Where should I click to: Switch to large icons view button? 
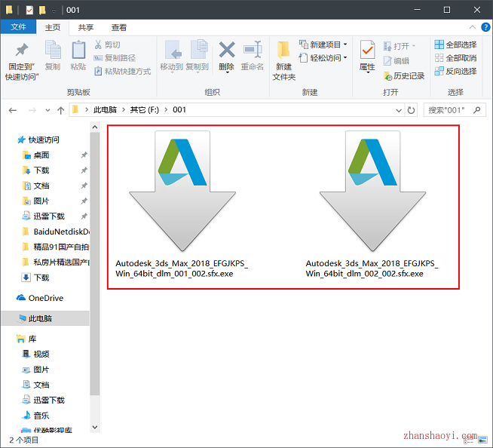(483, 440)
